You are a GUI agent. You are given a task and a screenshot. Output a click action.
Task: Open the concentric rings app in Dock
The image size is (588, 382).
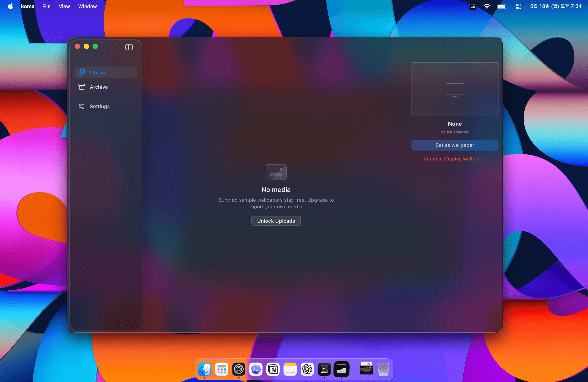pos(239,369)
